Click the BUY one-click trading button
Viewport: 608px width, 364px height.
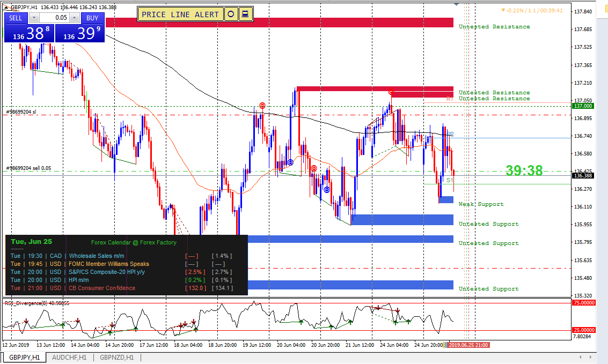pos(92,18)
